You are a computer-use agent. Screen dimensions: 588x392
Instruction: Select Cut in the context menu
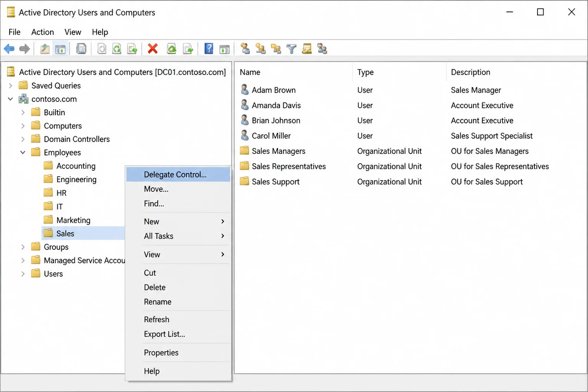(x=178, y=273)
